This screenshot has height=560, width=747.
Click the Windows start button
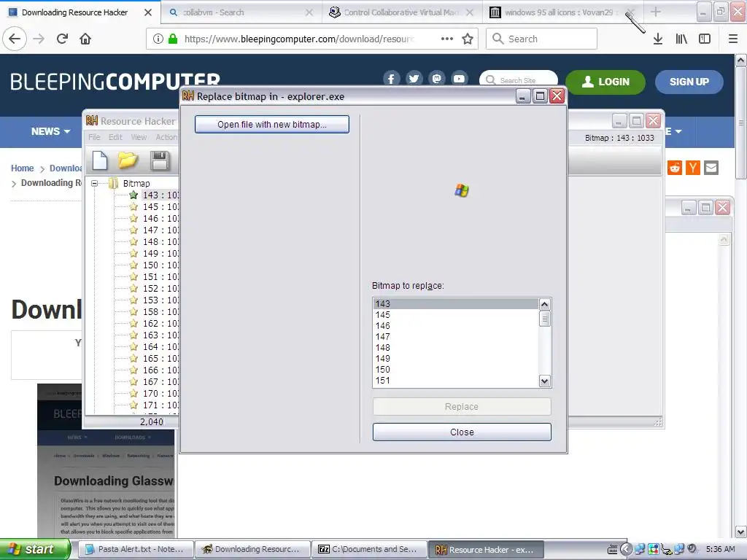click(35, 549)
